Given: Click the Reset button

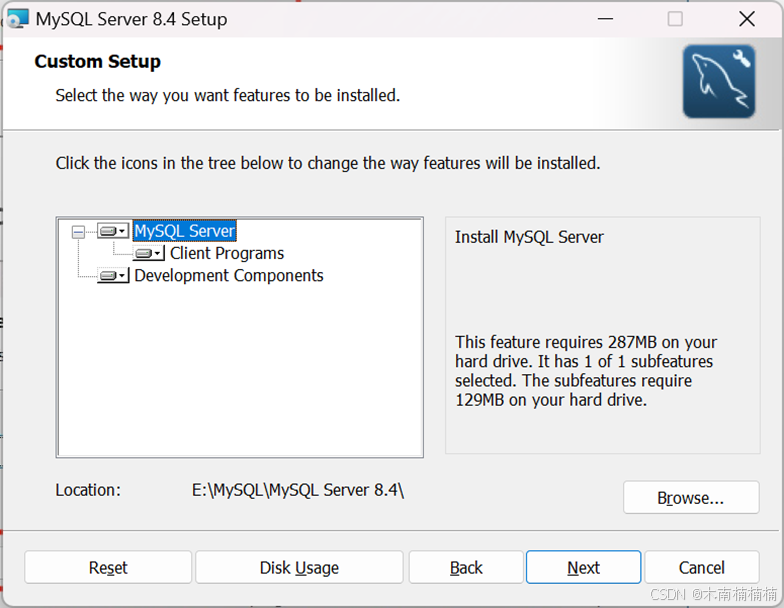Looking at the screenshot, I should pos(108,568).
